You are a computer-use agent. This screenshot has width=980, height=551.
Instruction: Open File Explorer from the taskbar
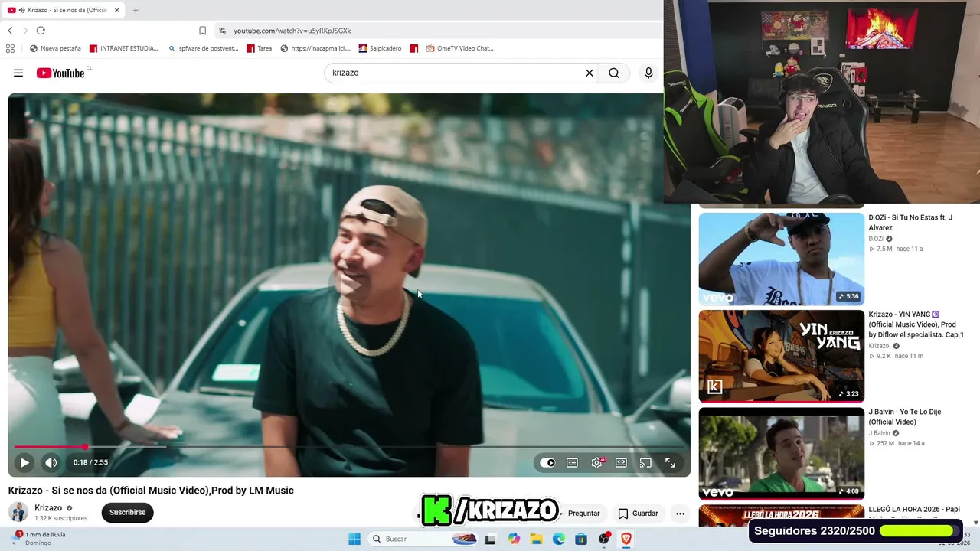click(x=537, y=539)
